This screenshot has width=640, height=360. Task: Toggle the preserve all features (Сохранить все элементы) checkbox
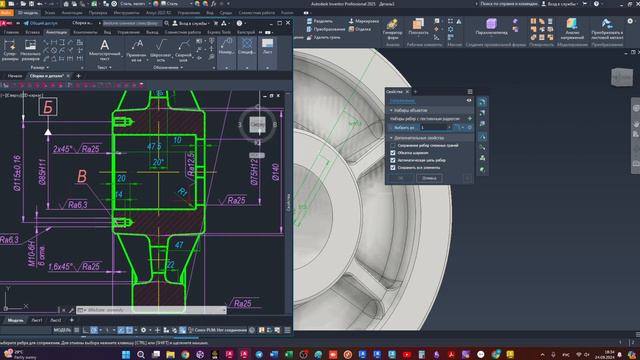[393, 167]
